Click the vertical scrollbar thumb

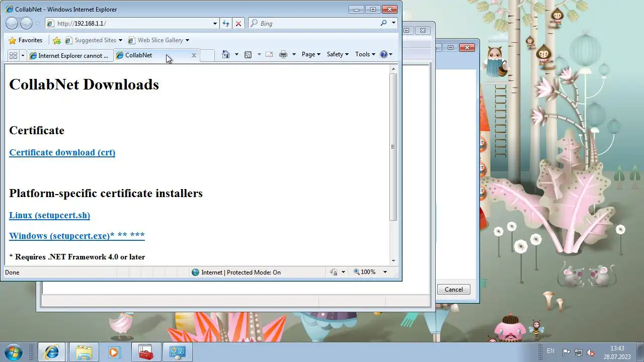(393, 147)
